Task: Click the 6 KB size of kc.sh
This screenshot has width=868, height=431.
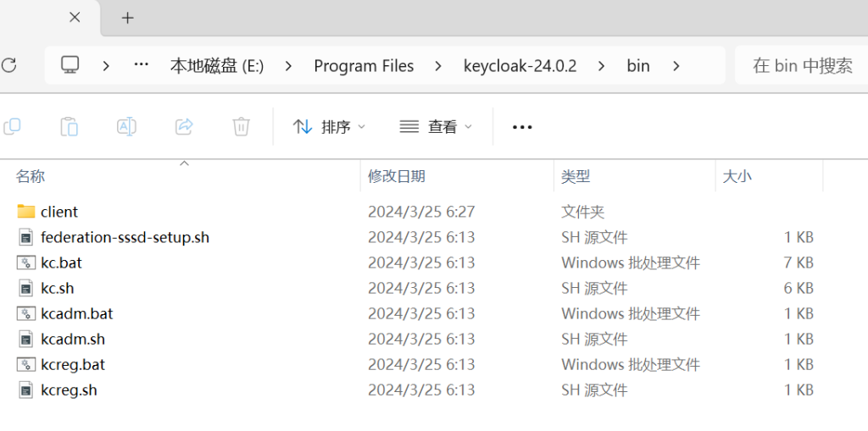Action: pos(798,288)
